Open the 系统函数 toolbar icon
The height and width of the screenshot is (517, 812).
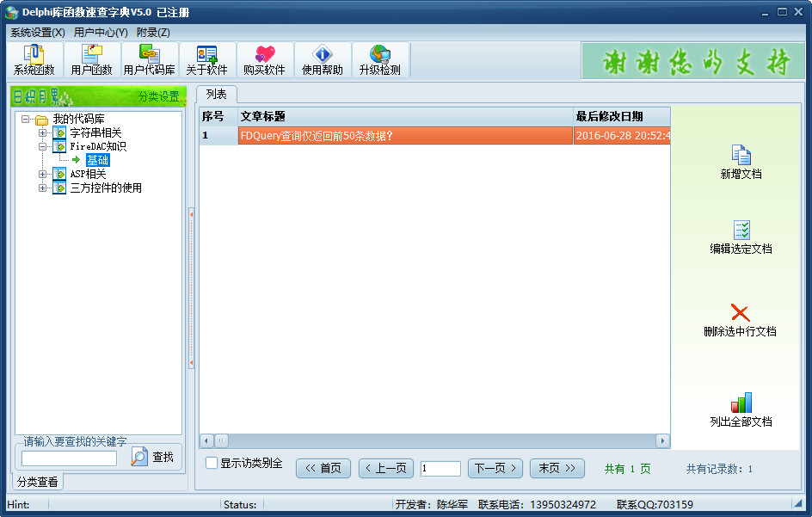pos(34,54)
